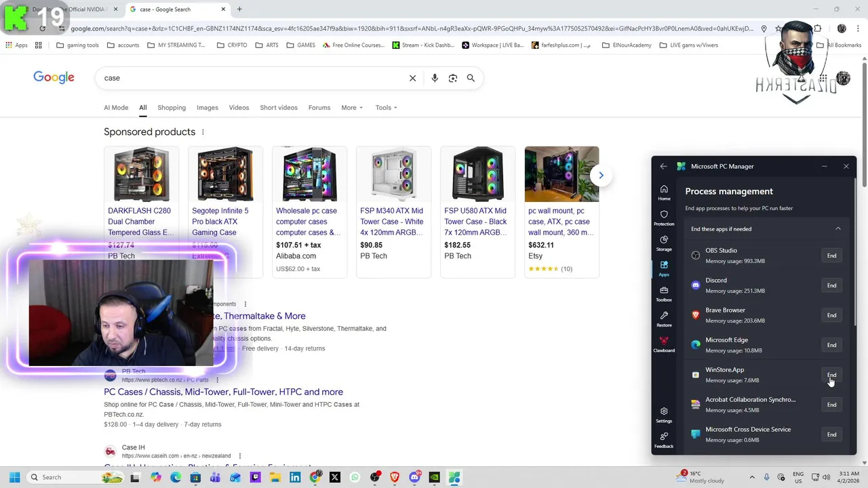The width and height of the screenshot is (868, 488).
Task: Open the GAMES bookmark folder
Action: pyautogui.click(x=300, y=45)
